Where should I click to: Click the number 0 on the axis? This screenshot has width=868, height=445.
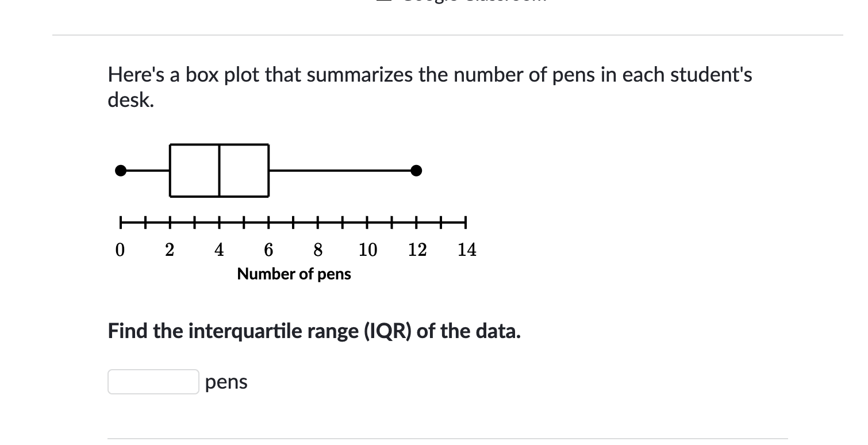click(x=120, y=250)
